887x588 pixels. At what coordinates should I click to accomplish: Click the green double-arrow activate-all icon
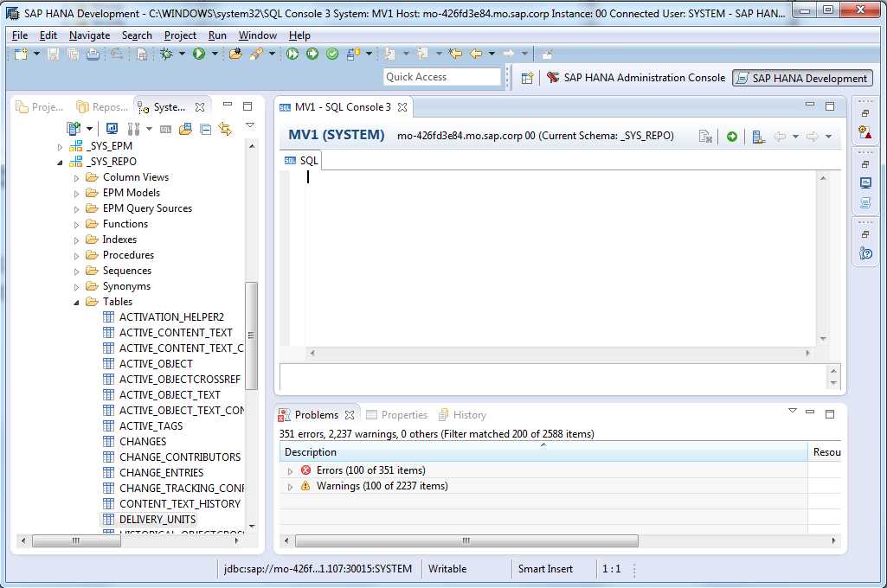click(292, 54)
